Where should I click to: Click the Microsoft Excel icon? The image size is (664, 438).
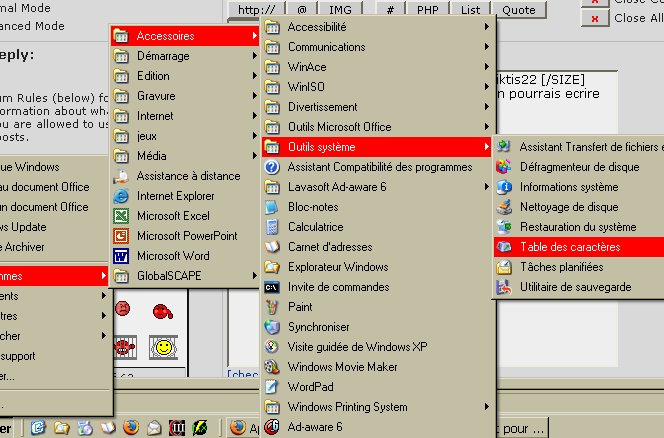(121, 216)
